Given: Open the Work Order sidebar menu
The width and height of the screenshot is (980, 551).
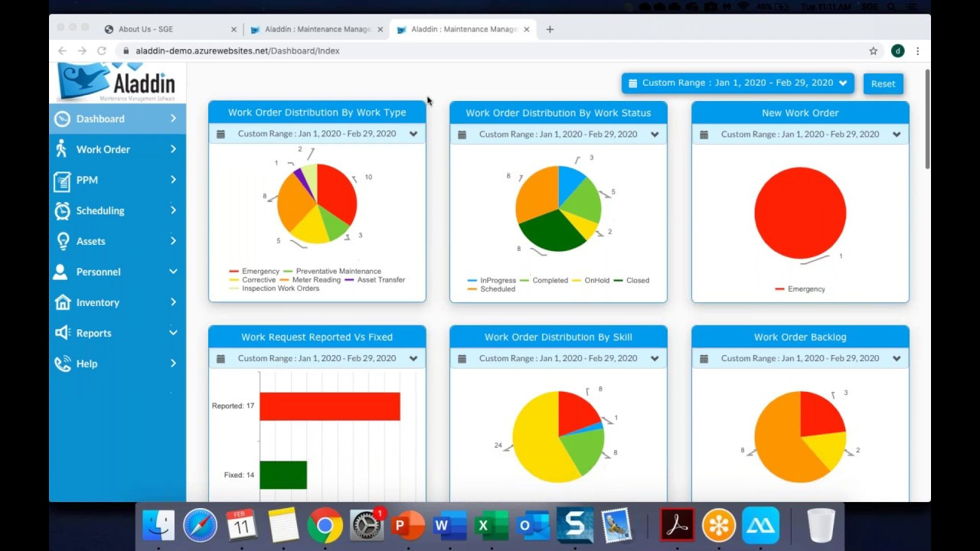Looking at the screenshot, I should coord(117,149).
